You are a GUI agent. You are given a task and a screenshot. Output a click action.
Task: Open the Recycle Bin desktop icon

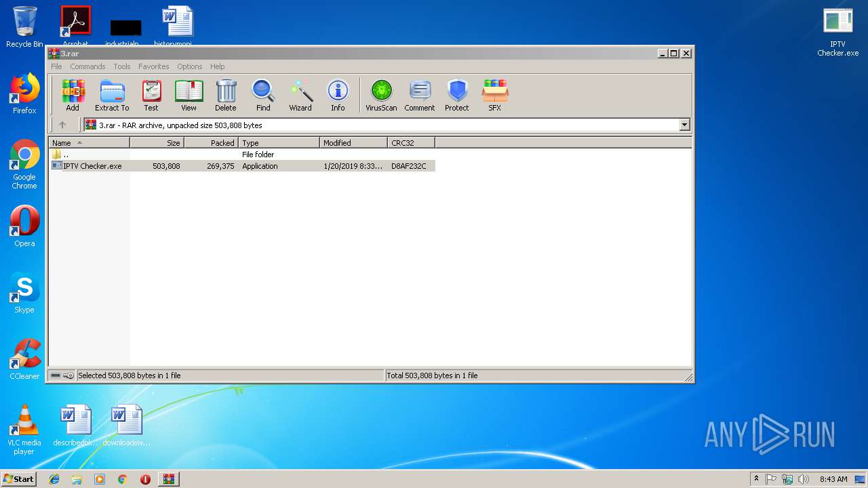click(24, 27)
